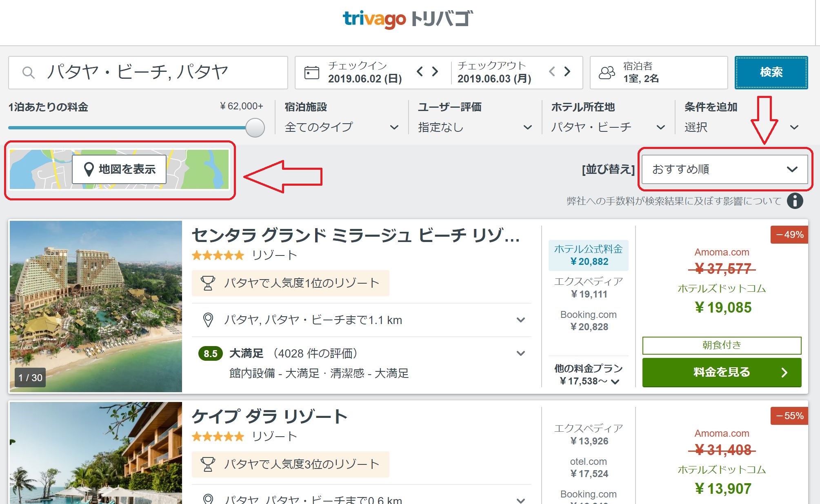Expand location details パタヤ・ビーチまで1.1 km
This screenshot has width=820, height=504.
[362, 320]
